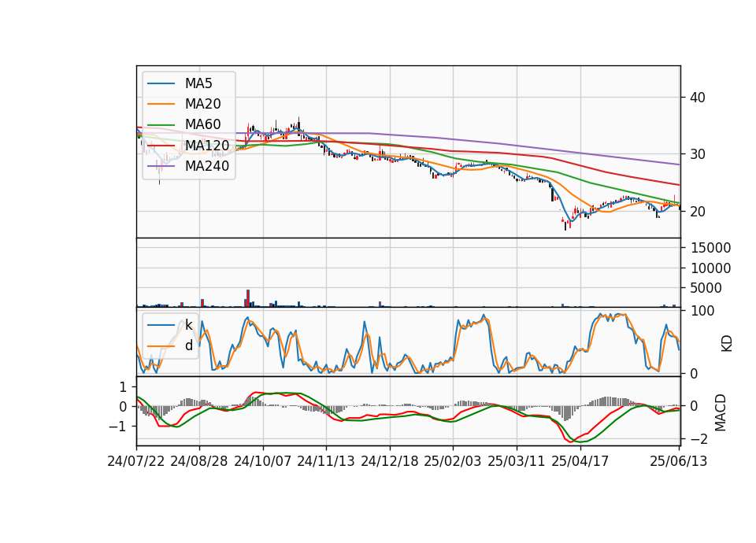
Task: Click the 25/02/03 date label
Action: [x=453, y=461]
